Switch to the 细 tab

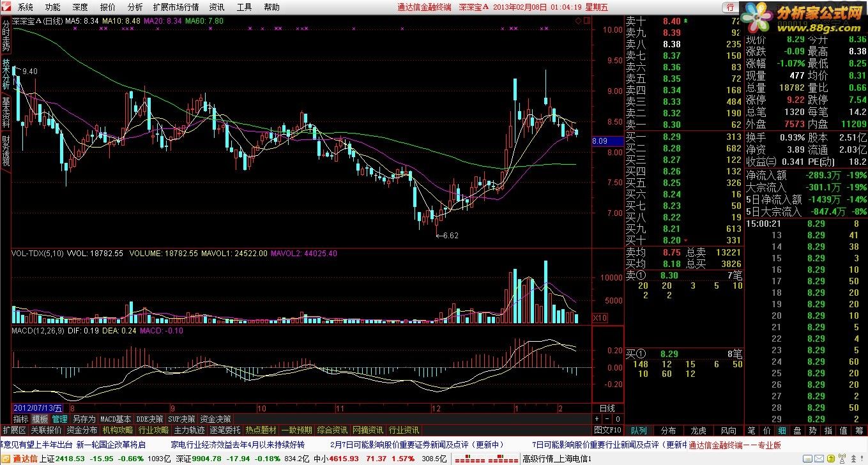click(x=782, y=431)
